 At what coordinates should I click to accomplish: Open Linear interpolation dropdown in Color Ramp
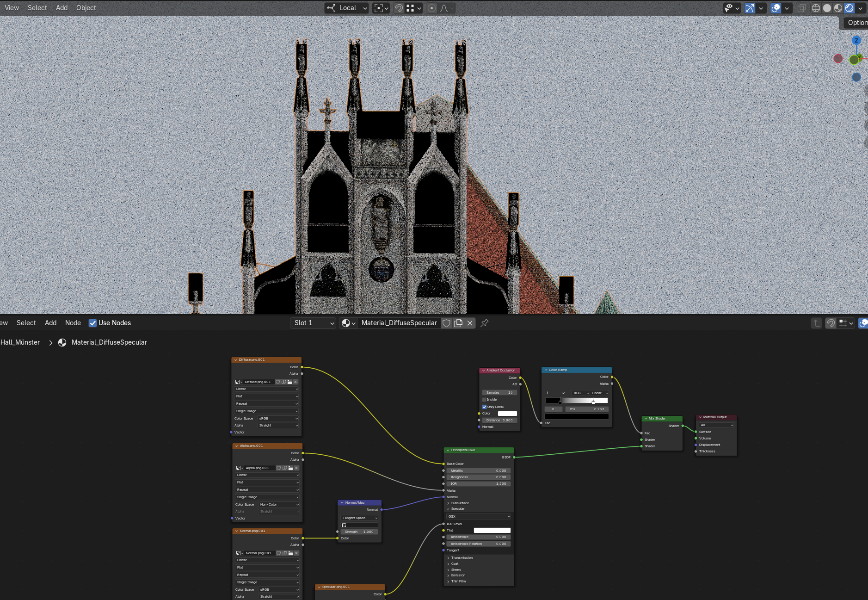tap(600, 393)
